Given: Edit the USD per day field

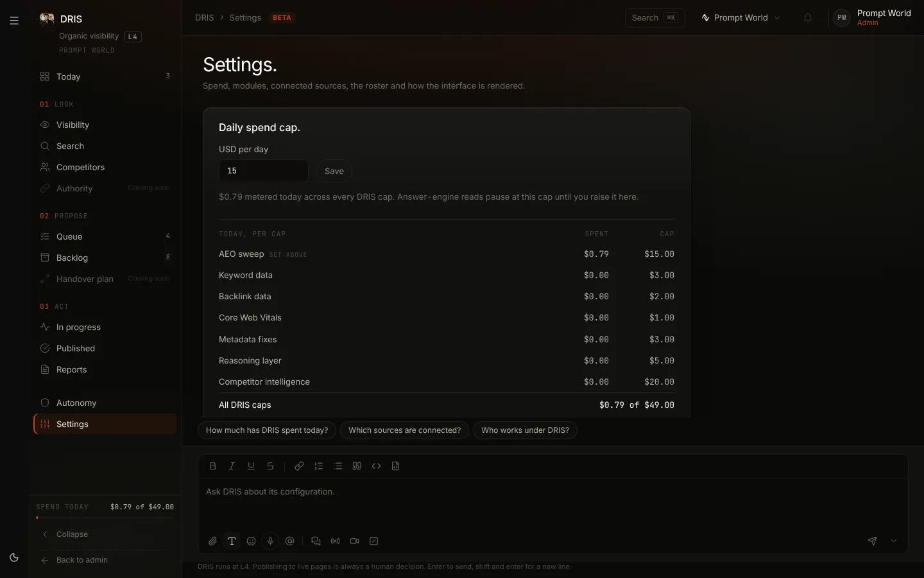Looking at the screenshot, I should pos(264,171).
